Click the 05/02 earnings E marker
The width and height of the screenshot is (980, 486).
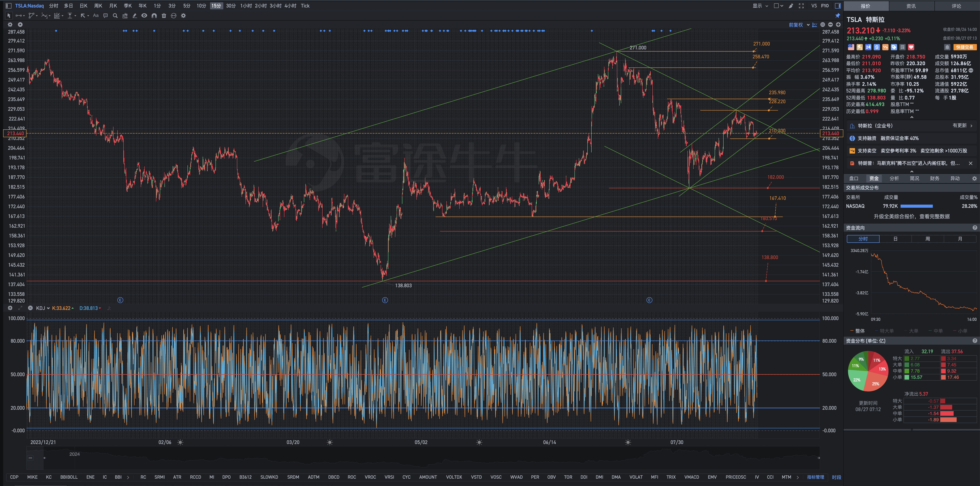pyautogui.click(x=385, y=300)
